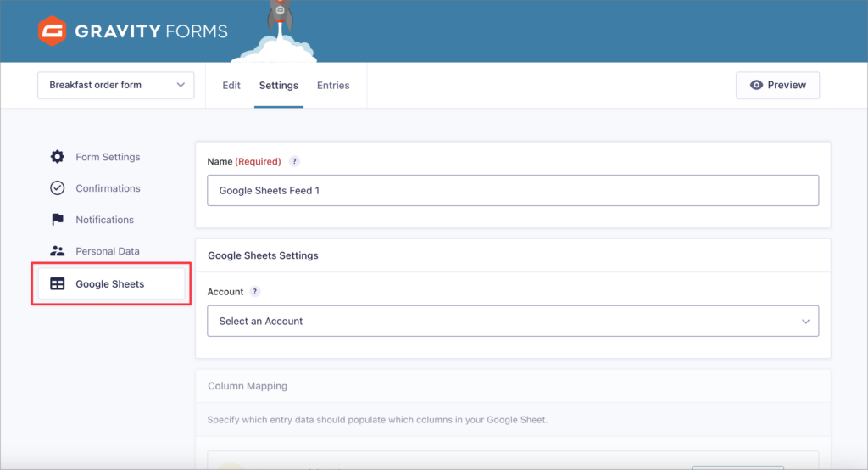Click the Gravity Forms hexagon logo icon

(52, 31)
